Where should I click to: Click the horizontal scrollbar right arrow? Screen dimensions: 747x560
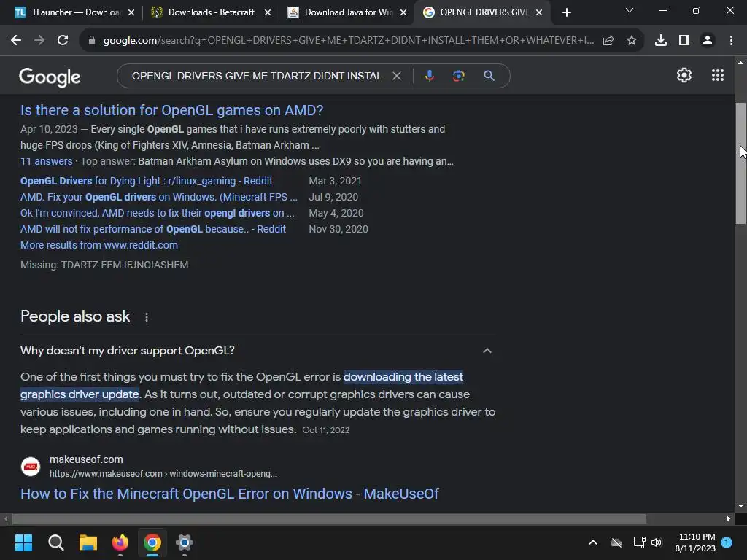[x=729, y=518]
